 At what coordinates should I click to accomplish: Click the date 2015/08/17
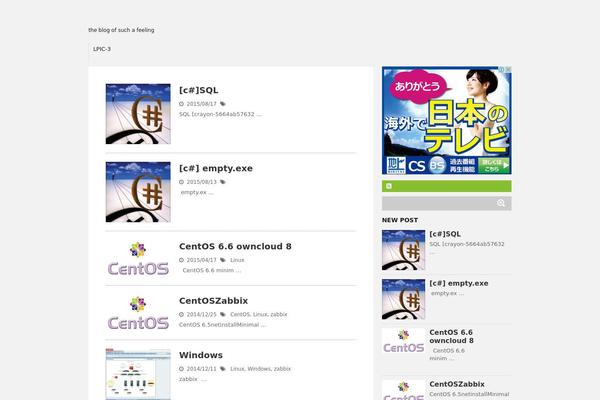pos(201,104)
